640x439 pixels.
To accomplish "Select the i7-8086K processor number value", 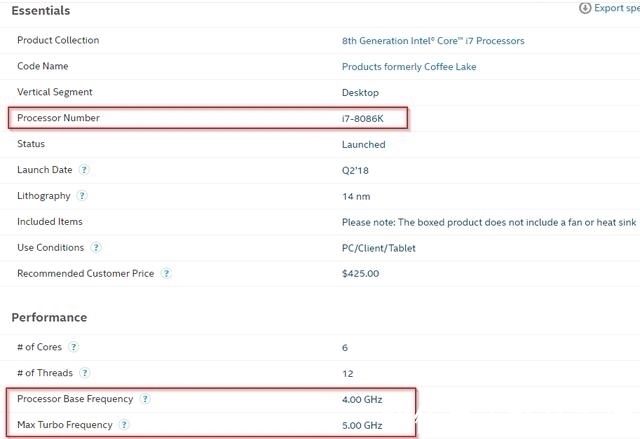I will pos(363,118).
